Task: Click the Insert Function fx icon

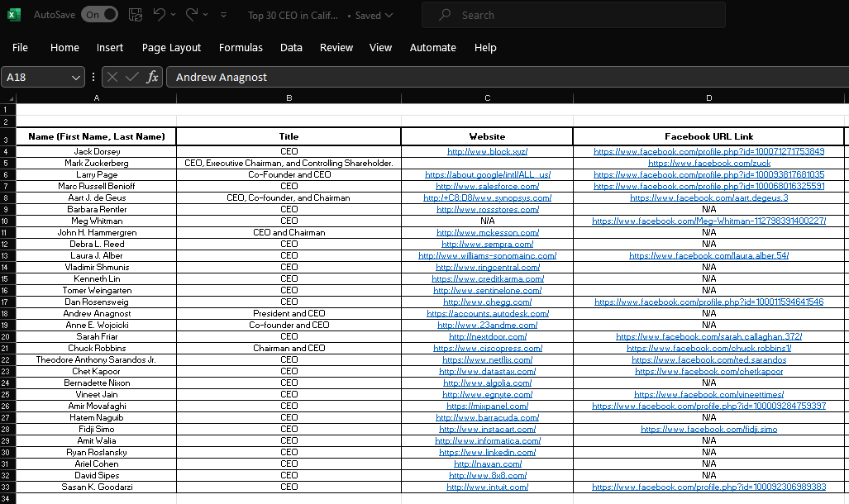Action: [x=153, y=77]
